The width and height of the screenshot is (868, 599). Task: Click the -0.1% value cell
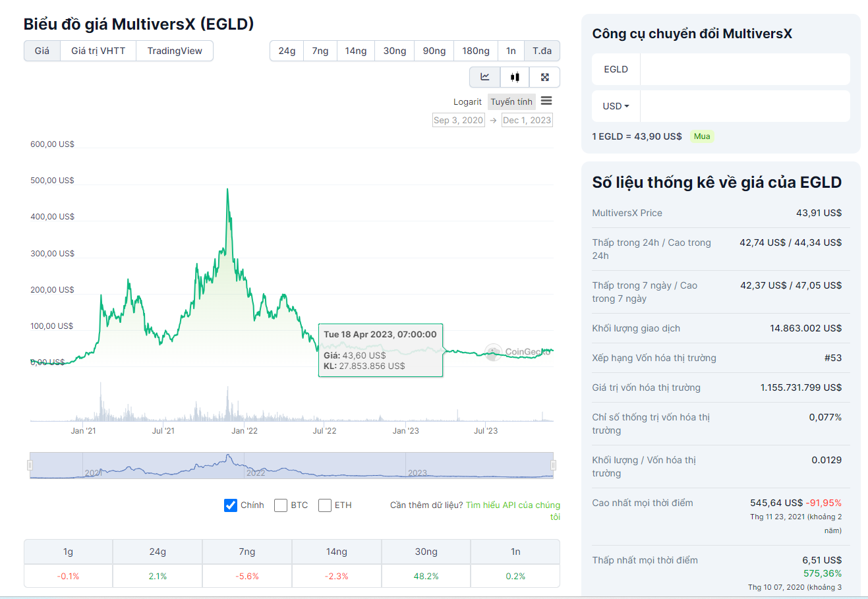pyautogui.click(x=68, y=576)
